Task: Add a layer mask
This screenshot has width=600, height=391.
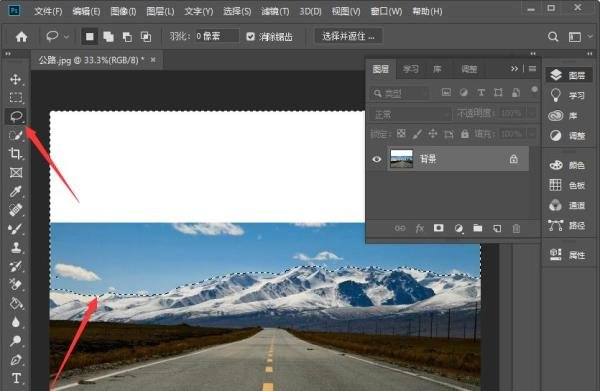Action: tap(439, 228)
